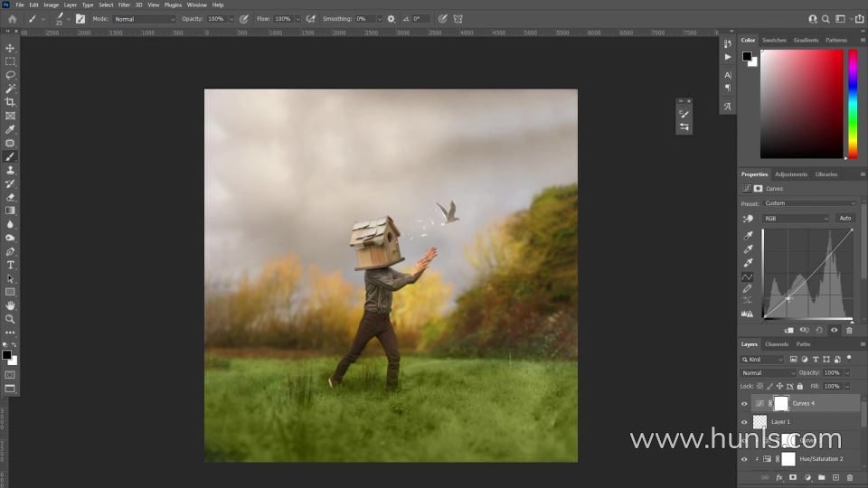Screen dimensions: 868x488
Task: Select the Hand tool
Action: (x=11, y=305)
